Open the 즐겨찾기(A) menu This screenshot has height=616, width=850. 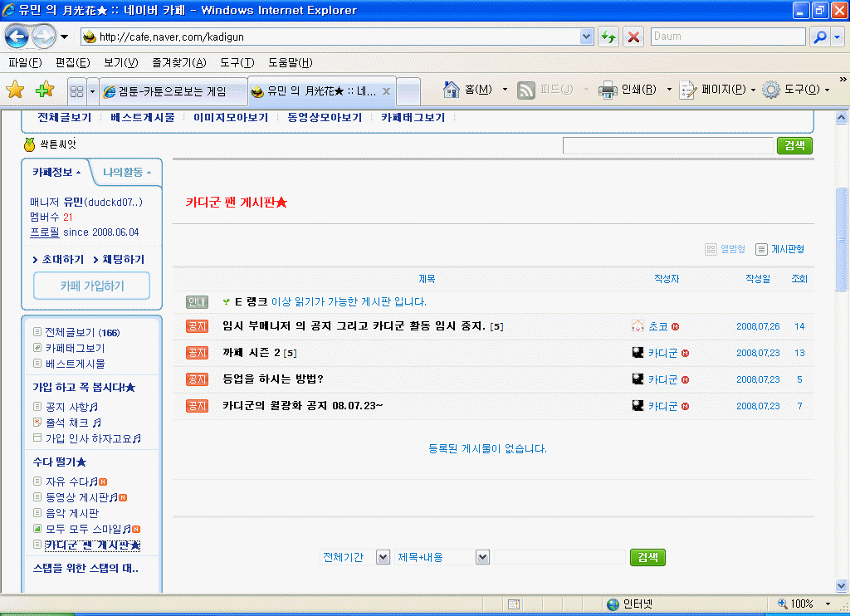tap(178, 63)
